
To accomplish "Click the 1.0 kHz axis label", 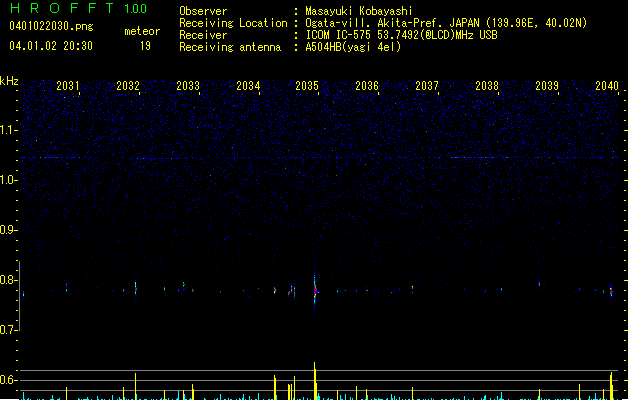I will click(8, 180).
